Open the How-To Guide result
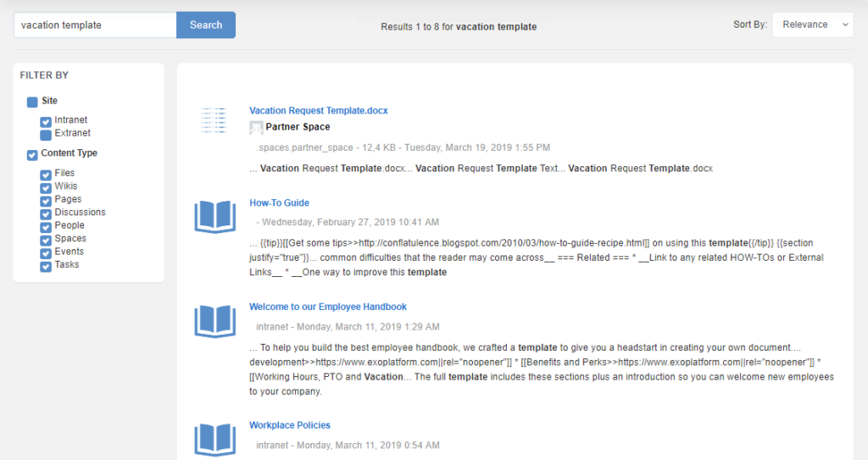868x460 pixels. [x=279, y=203]
